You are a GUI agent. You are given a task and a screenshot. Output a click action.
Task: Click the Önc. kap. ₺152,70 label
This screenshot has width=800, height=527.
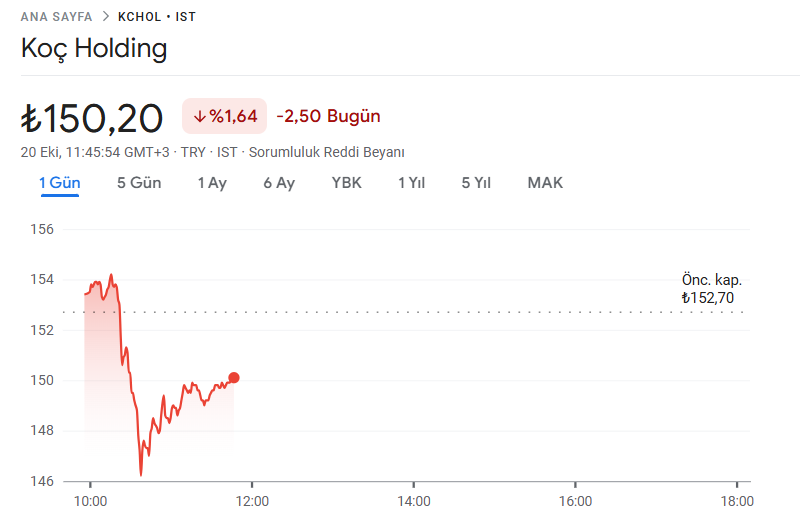point(712,289)
